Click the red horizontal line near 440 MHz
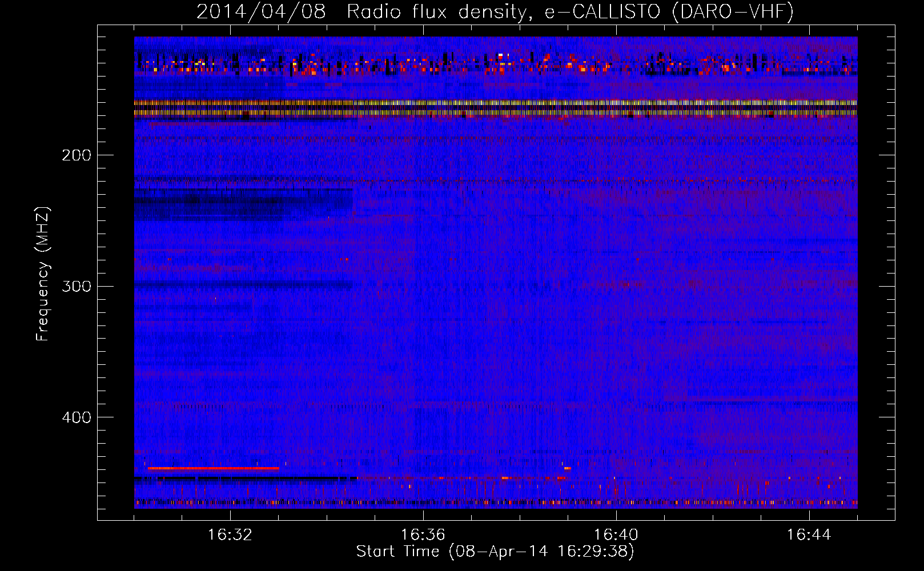This screenshot has width=924, height=571. click(214, 468)
